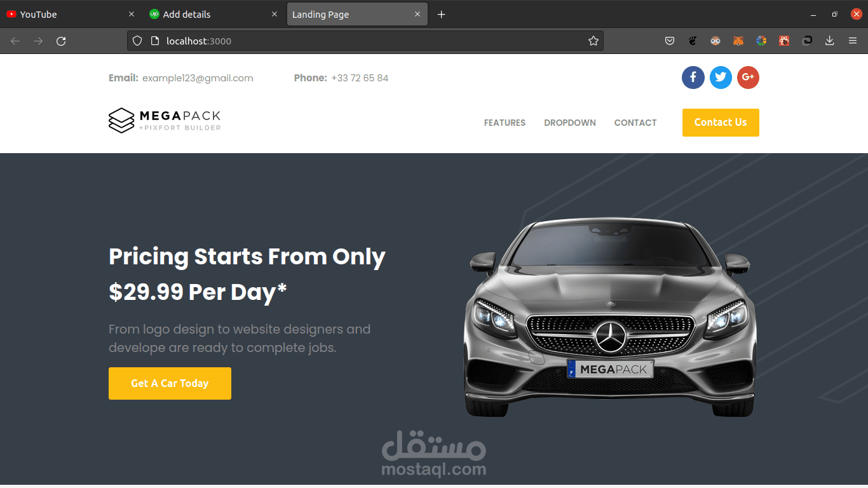Screen dimensions: 868x488
Task: Click the MEGAPACK site logo
Action: (165, 121)
